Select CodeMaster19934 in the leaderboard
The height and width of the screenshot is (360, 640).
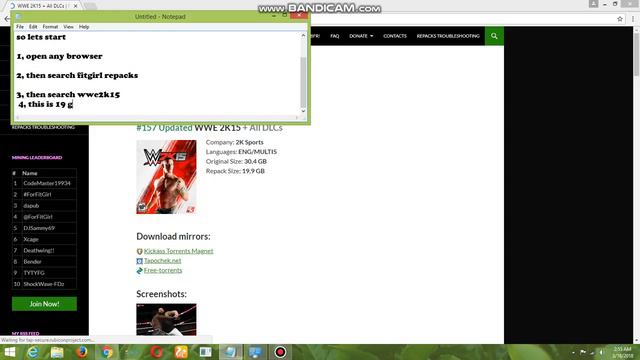click(x=47, y=183)
